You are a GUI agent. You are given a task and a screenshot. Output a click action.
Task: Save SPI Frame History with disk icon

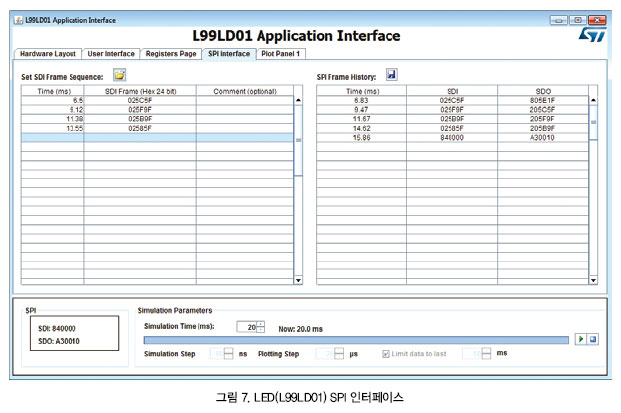(392, 74)
